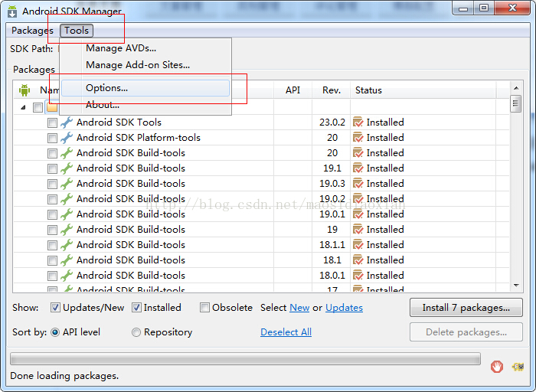Screen dimensions: 536x392
Task: Open About... from the Tools menu
Action: coord(103,105)
